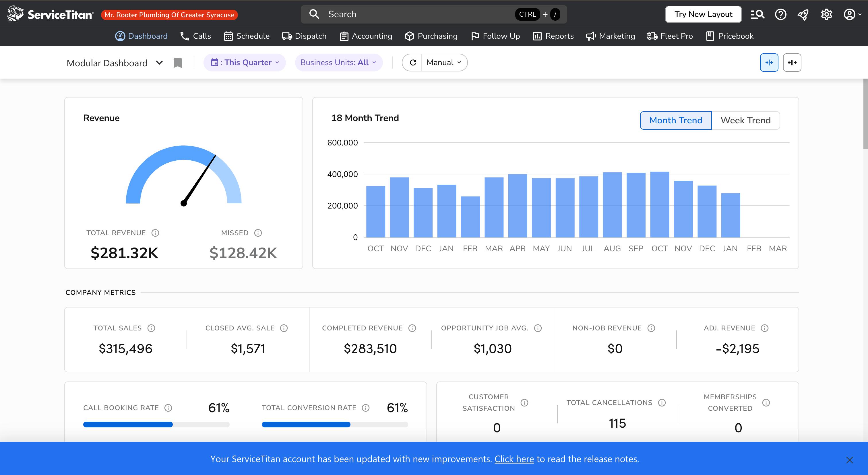The height and width of the screenshot is (475, 868).
Task: Select the Month Trend toggle
Action: tap(676, 120)
